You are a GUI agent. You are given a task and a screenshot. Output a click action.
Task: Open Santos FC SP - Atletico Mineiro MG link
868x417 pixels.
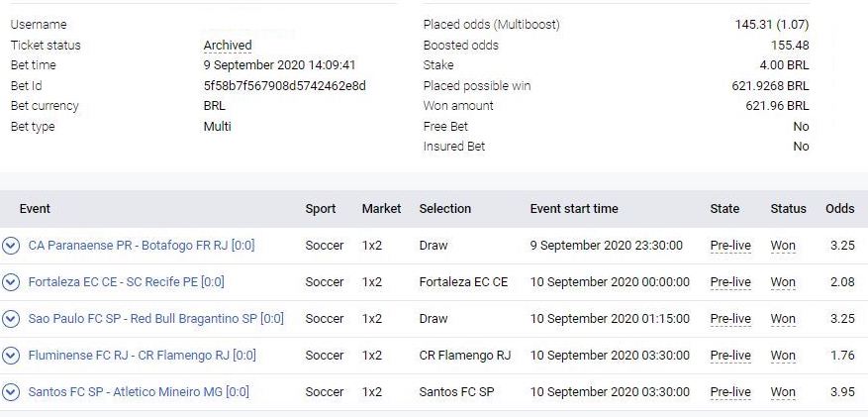tap(139, 392)
